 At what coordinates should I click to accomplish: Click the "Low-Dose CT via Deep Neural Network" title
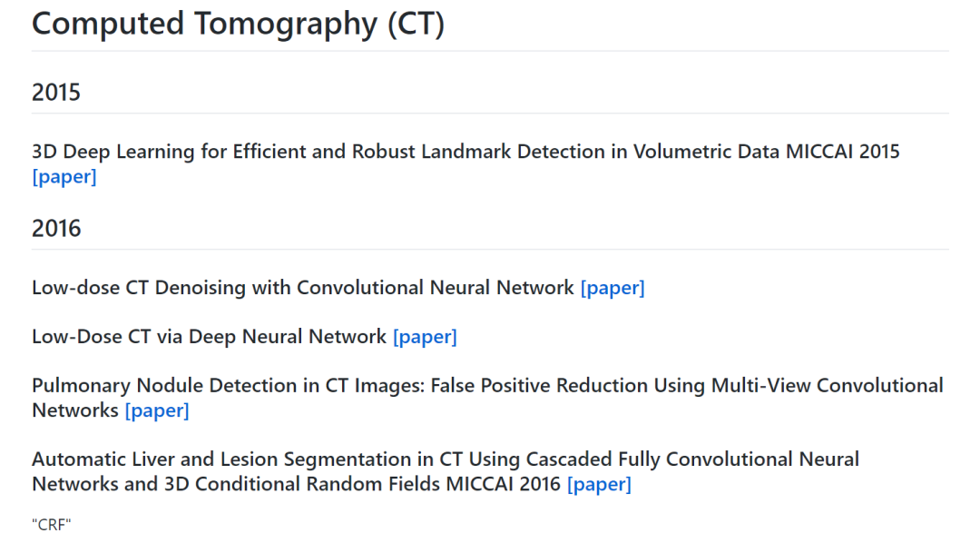tap(209, 337)
